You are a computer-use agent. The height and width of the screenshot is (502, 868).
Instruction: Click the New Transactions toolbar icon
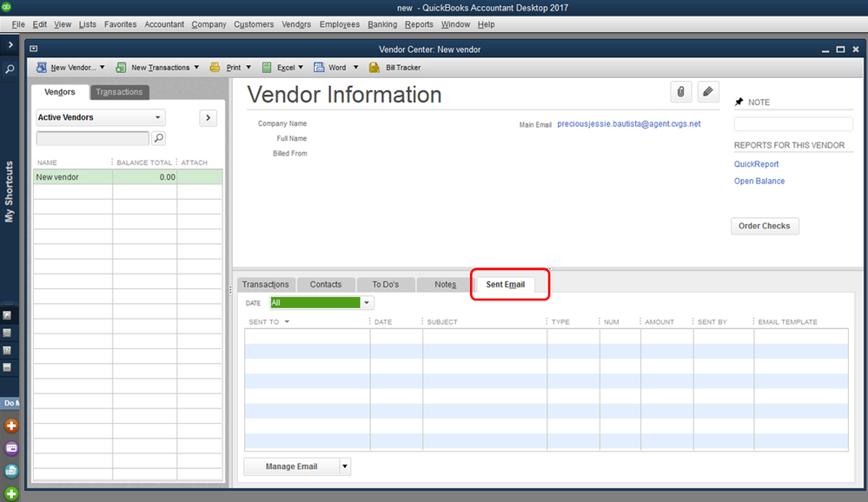coord(121,68)
